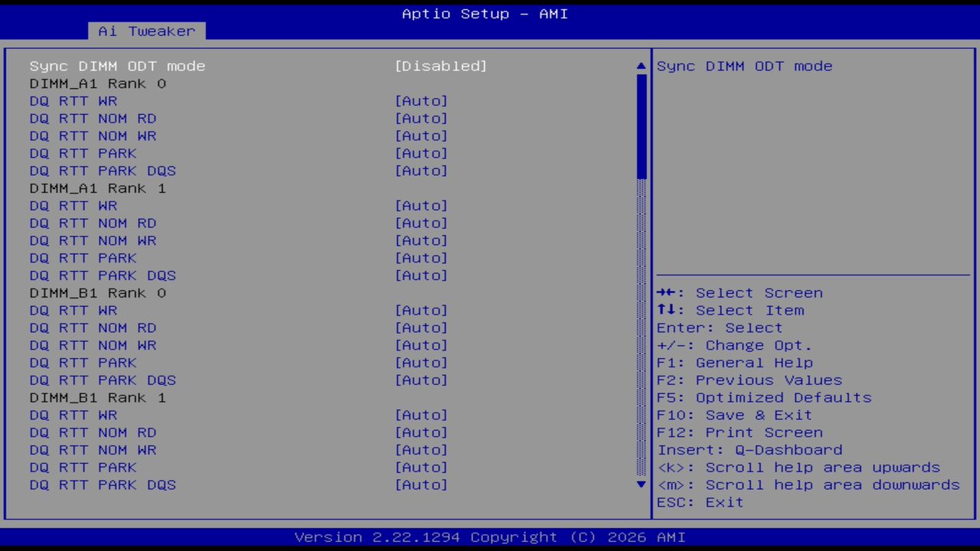Open DQ RTT NOM WR for DIMM_A1 Rank 1
This screenshot has width=980, height=551.
pyautogui.click(x=93, y=240)
